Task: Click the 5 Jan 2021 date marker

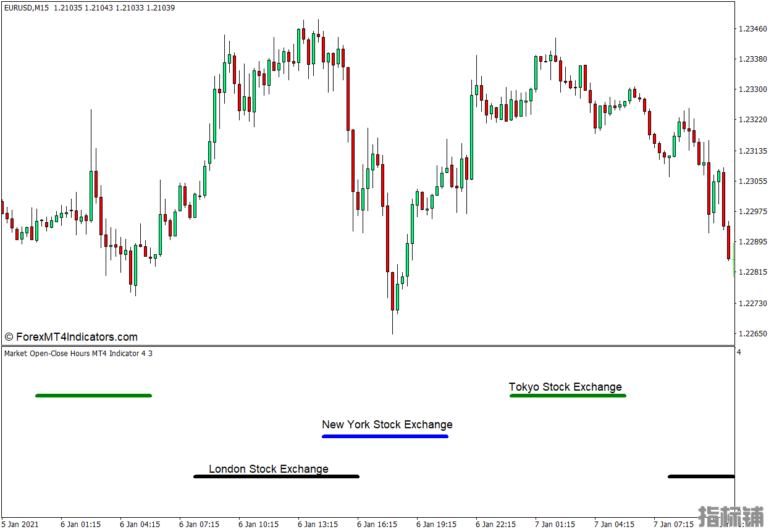Action: pyautogui.click(x=20, y=524)
